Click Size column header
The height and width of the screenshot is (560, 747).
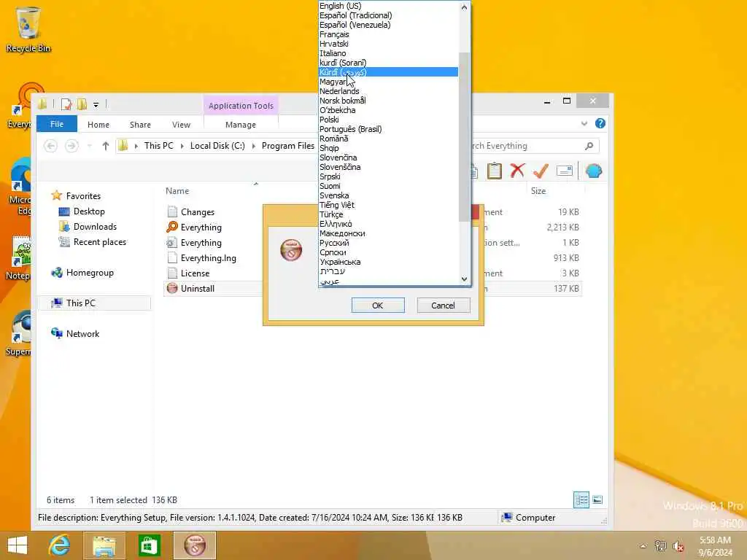538,191
